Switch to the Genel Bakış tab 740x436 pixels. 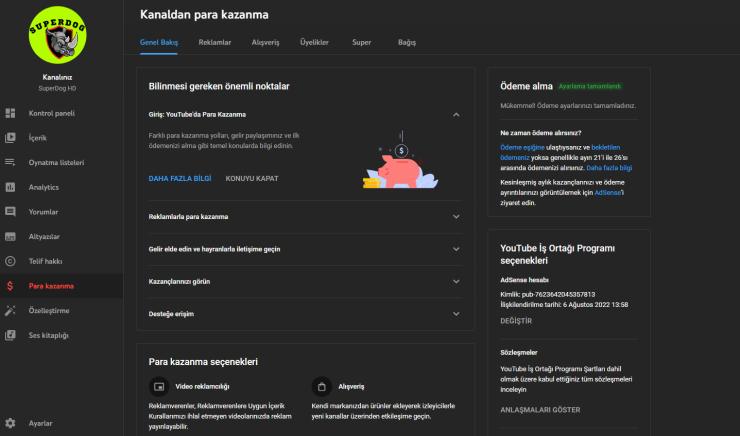tap(159, 42)
